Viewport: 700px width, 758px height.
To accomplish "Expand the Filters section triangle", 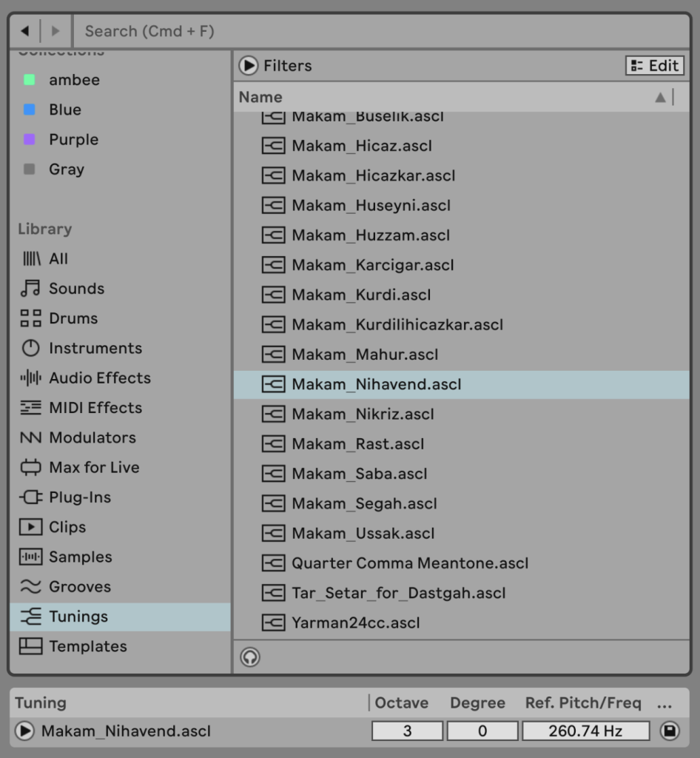I will [248, 66].
